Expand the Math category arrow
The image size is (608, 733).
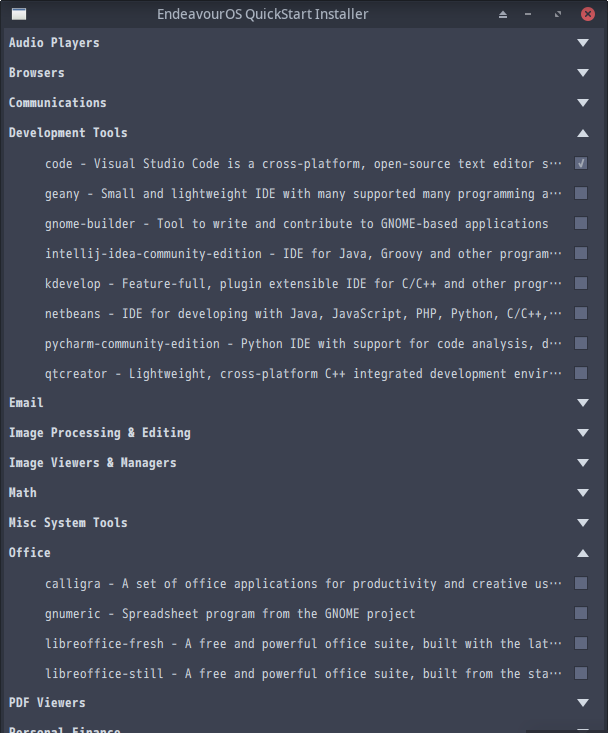tap(582, 493)
